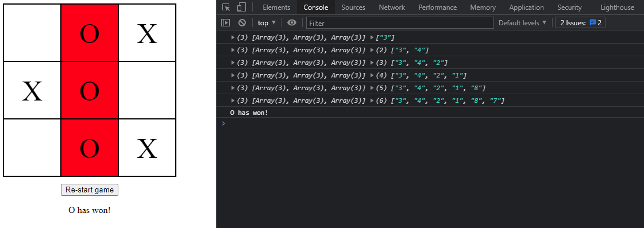This screenshot has height=228, width=644.
Task: Click the 2 Issues button
Action: pyautogui.click(x=580, y=22)
